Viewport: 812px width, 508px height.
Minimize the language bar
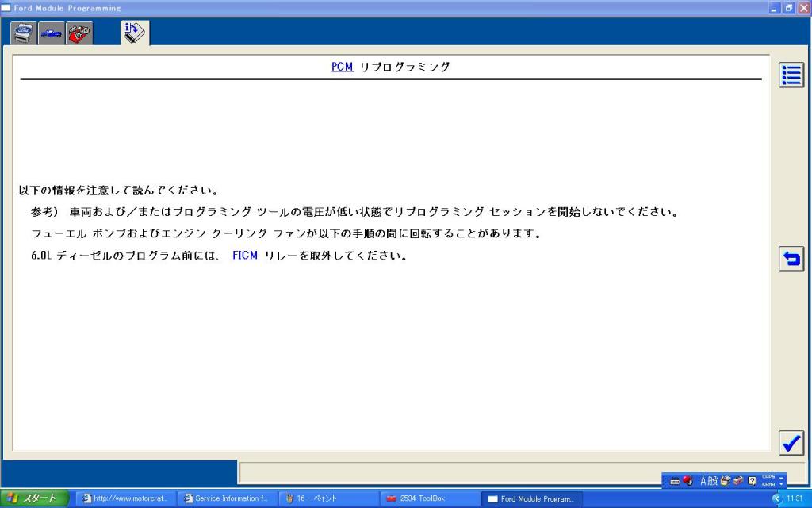(781, 477)
